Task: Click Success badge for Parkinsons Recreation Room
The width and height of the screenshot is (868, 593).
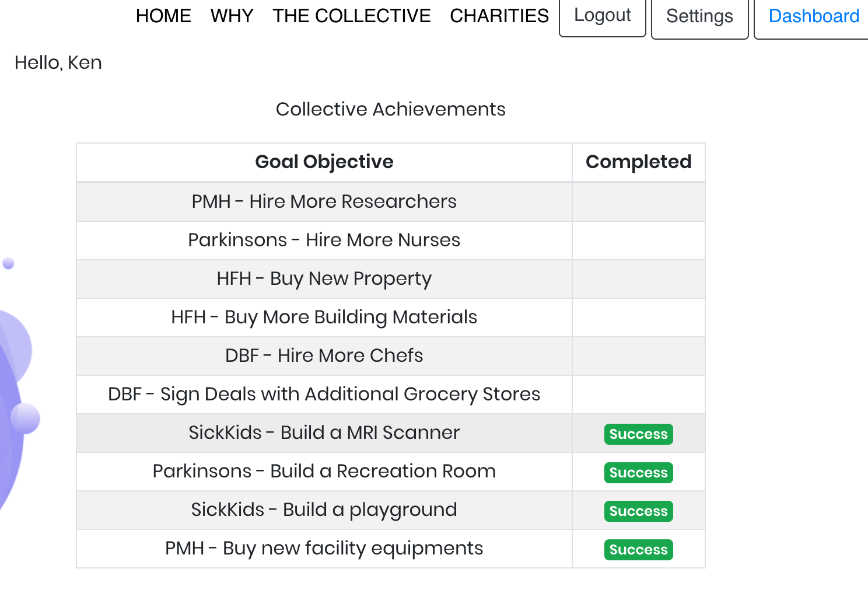Action: pyautogui.click(x=638, y=473)
